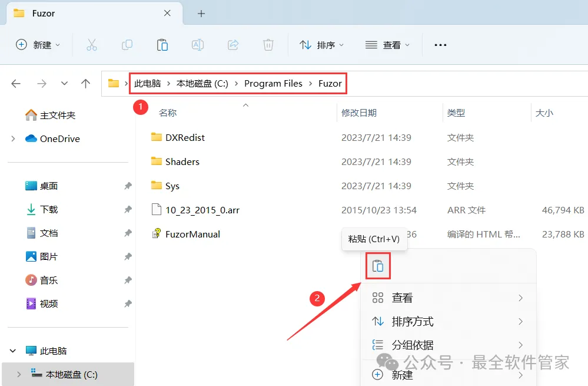
Task: Open 查看 submenu in context menu
Action: coord(448,298)
